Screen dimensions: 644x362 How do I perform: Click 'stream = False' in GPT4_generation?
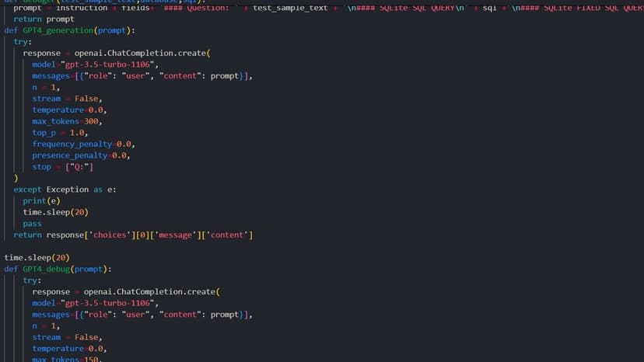(x=67, y=99)
